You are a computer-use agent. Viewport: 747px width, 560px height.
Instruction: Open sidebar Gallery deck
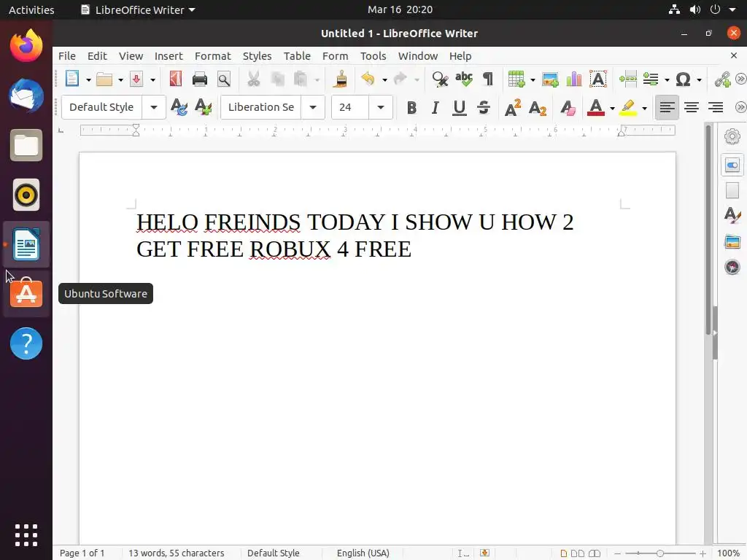pyautogui.click(x=732, y=241)
